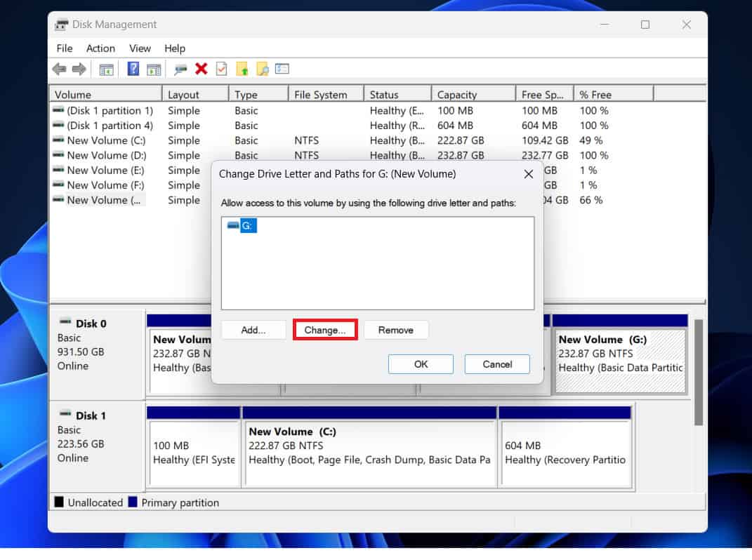The height and width of the screenshot is (560, 752).
Task: Click the vertical scrollbar in disk pane
Action: (698, 372)
